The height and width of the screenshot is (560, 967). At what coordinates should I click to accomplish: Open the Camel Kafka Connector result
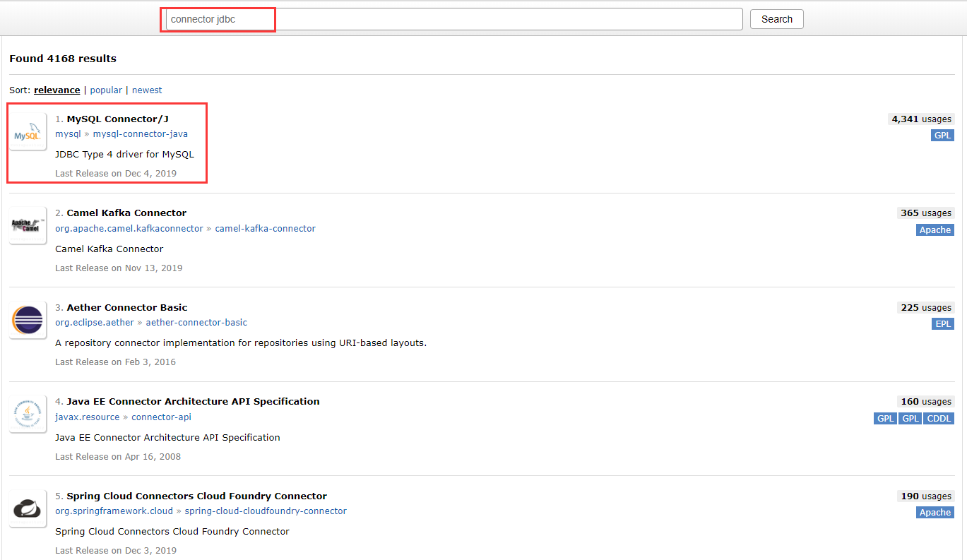pyautogui.click(x=126, y=213)
